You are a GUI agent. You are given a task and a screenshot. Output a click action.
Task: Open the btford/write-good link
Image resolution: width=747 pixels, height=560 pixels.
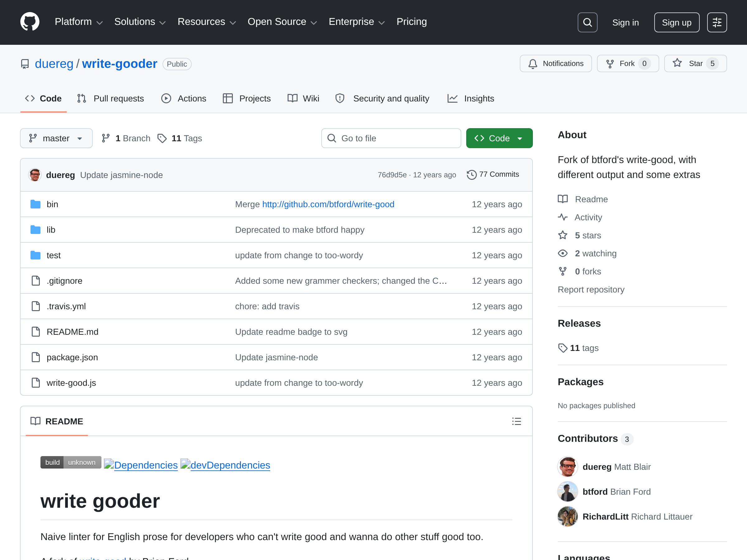pyautogui.click(x=328, y=204)
